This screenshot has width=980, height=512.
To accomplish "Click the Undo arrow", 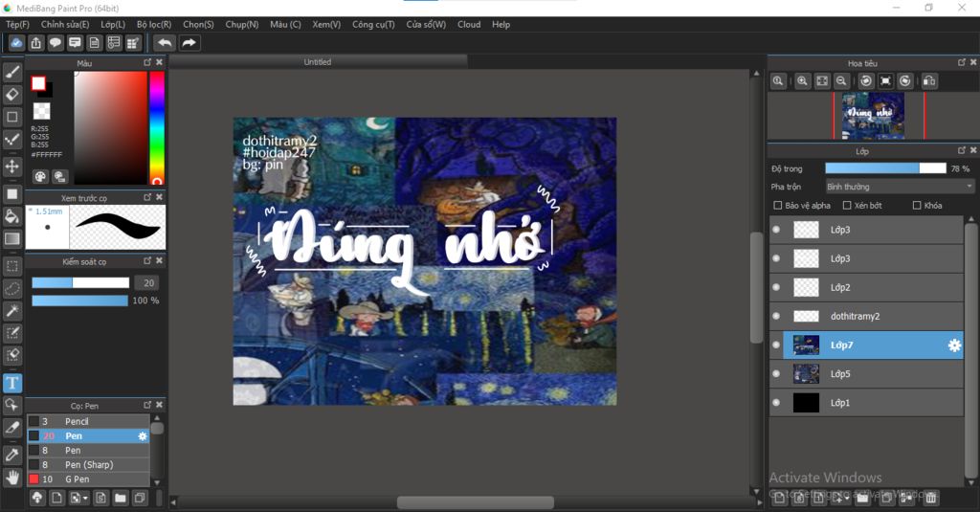I will (165, 43).
